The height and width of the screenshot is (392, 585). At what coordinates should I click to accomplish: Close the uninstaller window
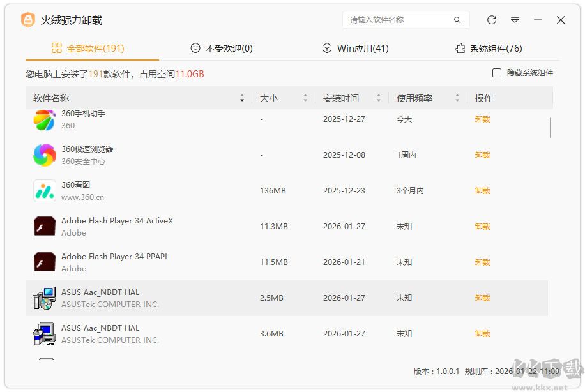tap(561, 20)
